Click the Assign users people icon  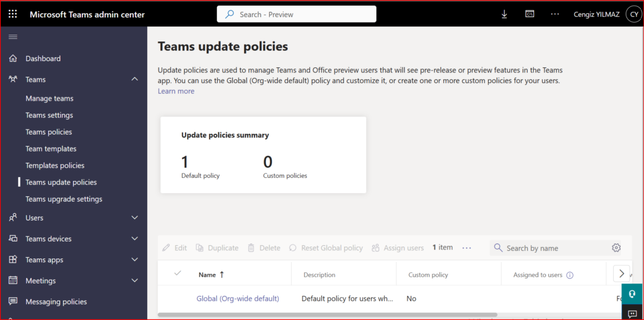click(x=375, y=248)
